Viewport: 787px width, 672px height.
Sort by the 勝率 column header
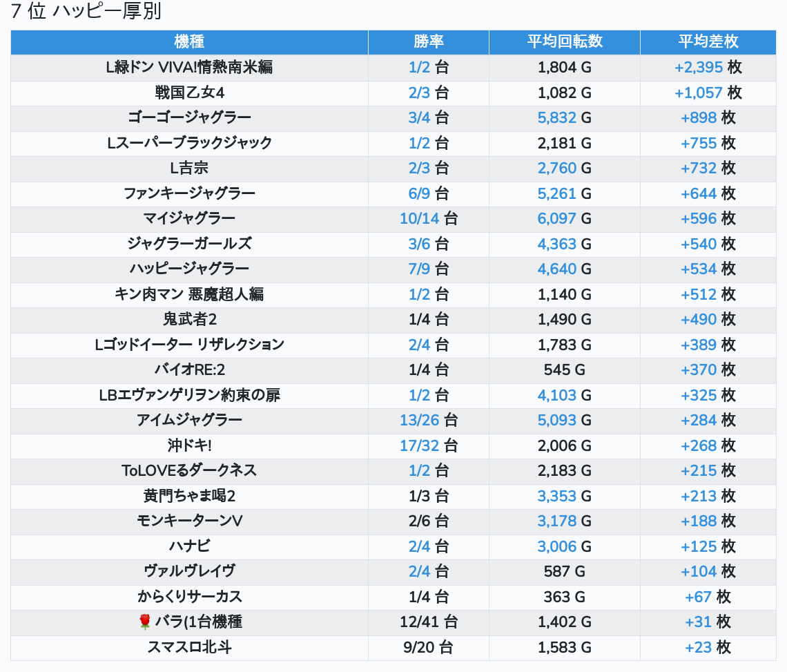[429, 41]
